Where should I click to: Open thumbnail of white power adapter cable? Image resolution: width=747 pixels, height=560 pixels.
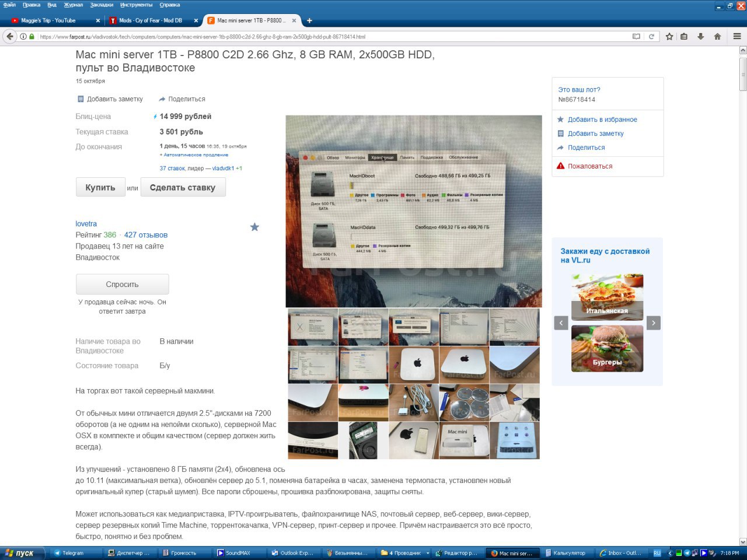413,402
